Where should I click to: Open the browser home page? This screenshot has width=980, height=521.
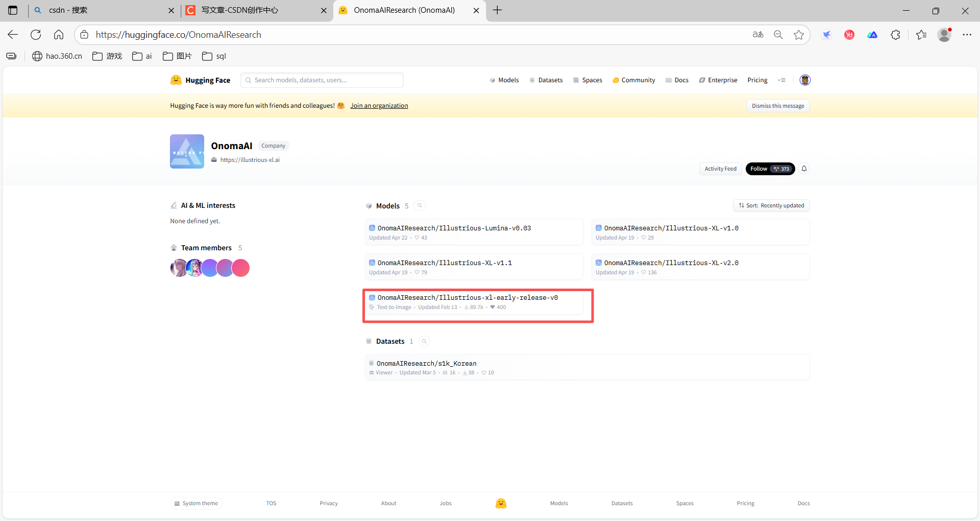(x=59, y=35)
